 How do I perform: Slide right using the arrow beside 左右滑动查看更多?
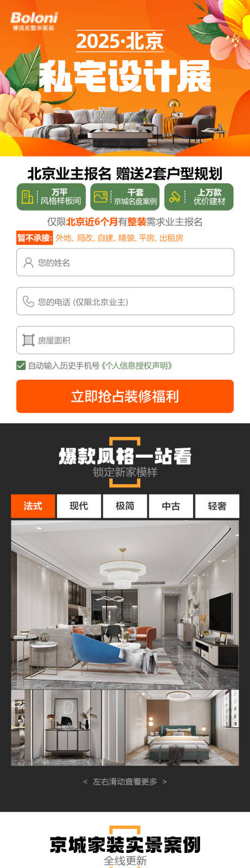(165, 782)
